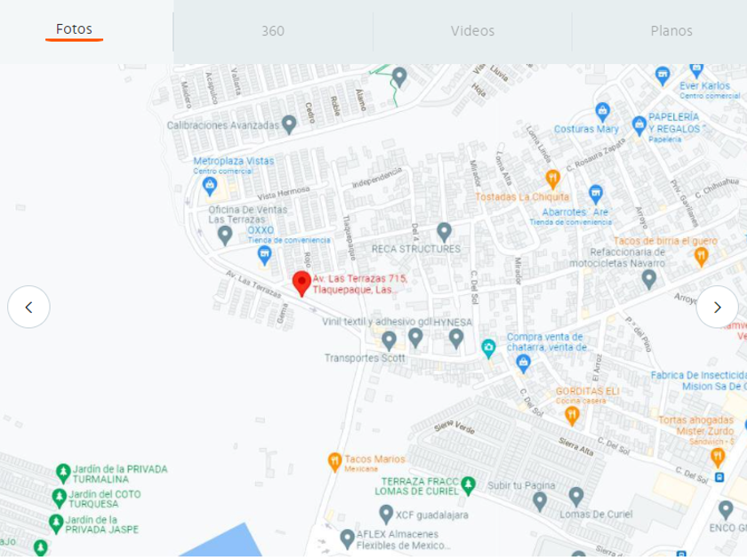Click the red Av. Las Terrazas 715 pin

[x=301, y=284]
